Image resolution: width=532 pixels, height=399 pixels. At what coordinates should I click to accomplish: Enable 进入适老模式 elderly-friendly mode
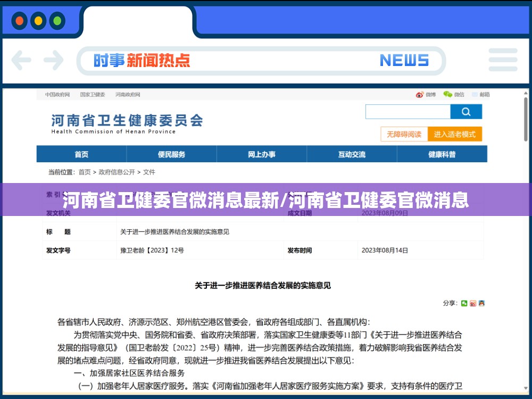455,134
